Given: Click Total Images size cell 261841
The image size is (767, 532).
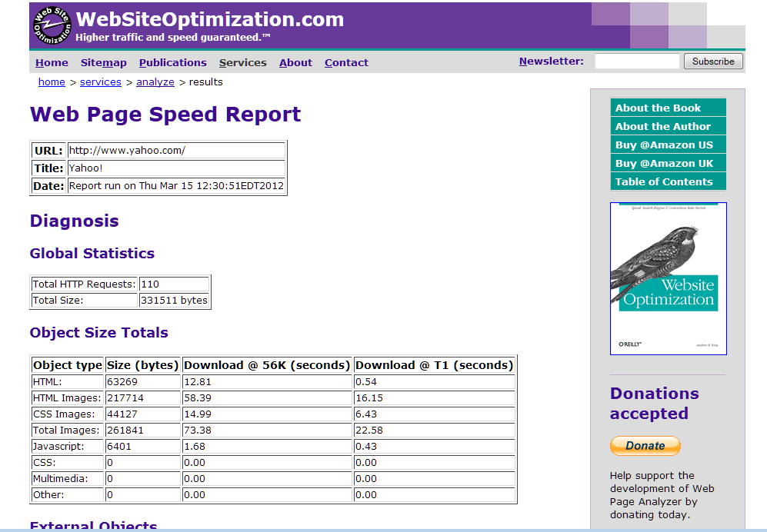Looking at the screenshot, I should point(143,430).
